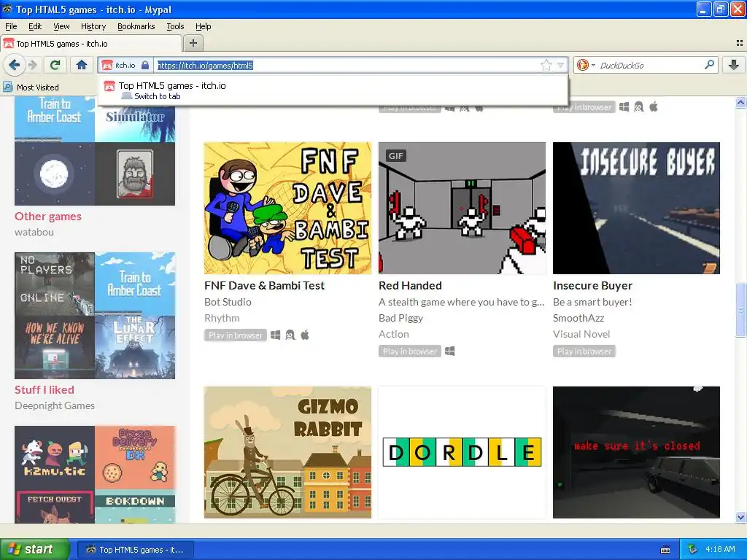Click the vertical scrollbar thumb
Screen dimensions: 747x560
coord(740,309)
